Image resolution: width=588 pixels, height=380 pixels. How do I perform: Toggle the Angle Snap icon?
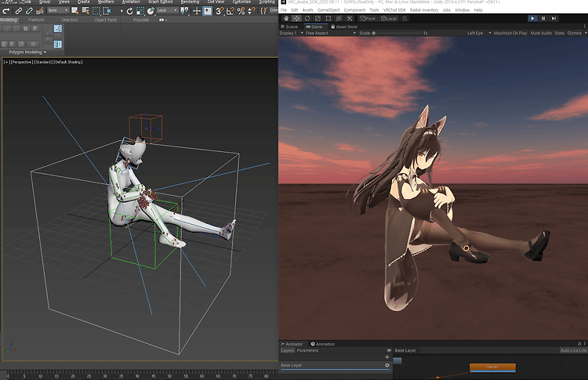[230, 11]
